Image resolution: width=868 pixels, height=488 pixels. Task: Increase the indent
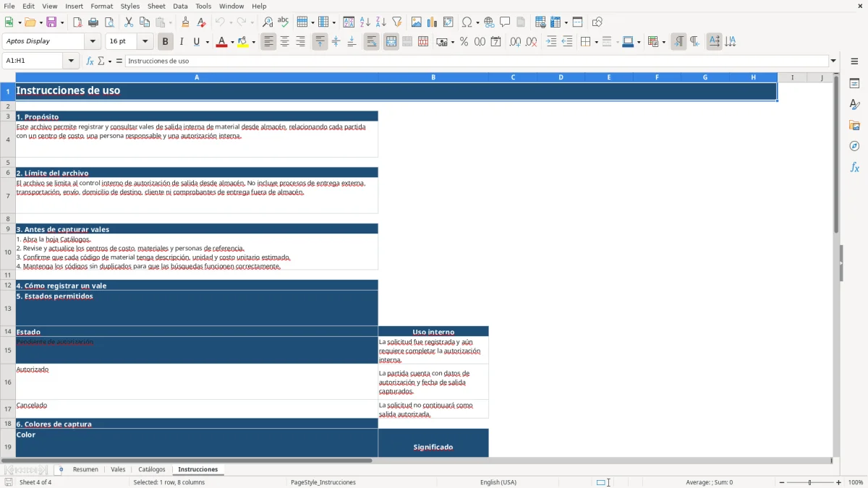tap(551, 42)
